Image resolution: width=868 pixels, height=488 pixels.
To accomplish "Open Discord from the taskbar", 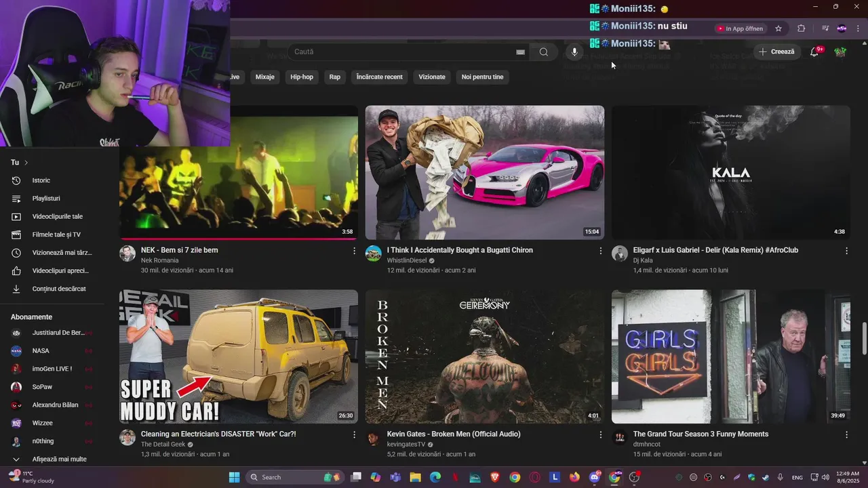I will point(595,477).
